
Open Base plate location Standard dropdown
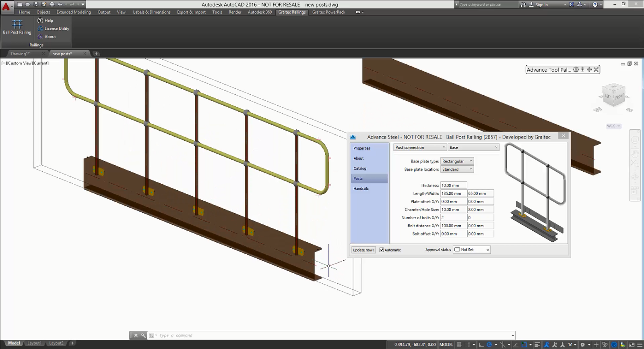(x=457, y=169)
